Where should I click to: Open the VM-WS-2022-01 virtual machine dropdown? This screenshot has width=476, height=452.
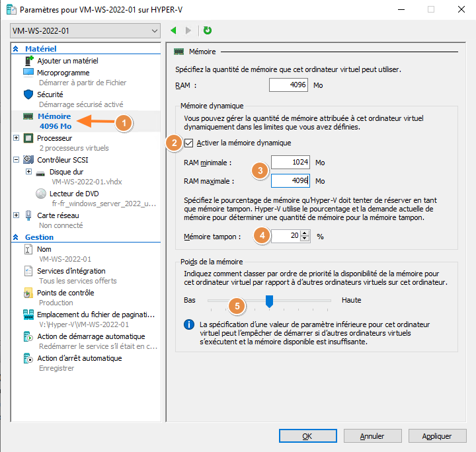[85, 30]
